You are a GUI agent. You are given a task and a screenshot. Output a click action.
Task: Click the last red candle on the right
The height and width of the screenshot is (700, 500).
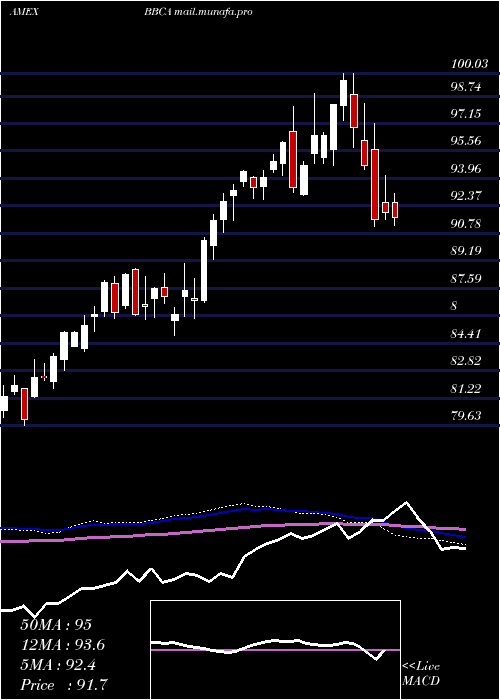click(x=395, y=209)
